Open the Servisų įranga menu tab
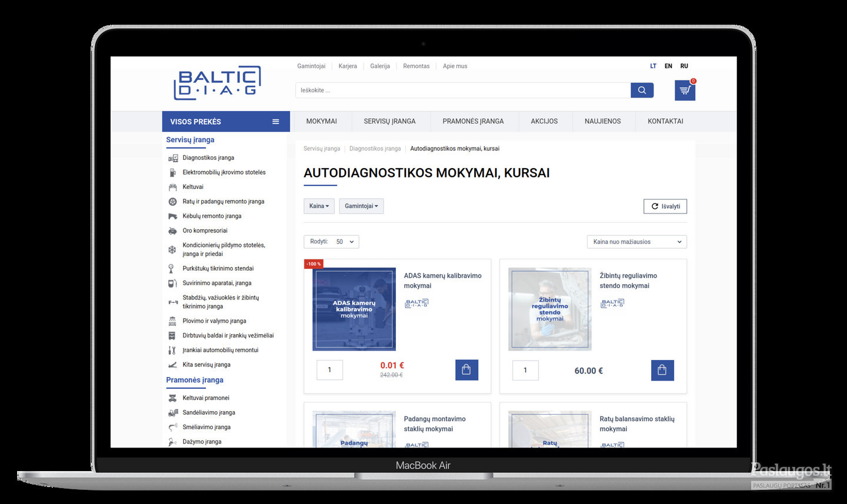Viewport: 847px width, 504px height. point(389,121)
